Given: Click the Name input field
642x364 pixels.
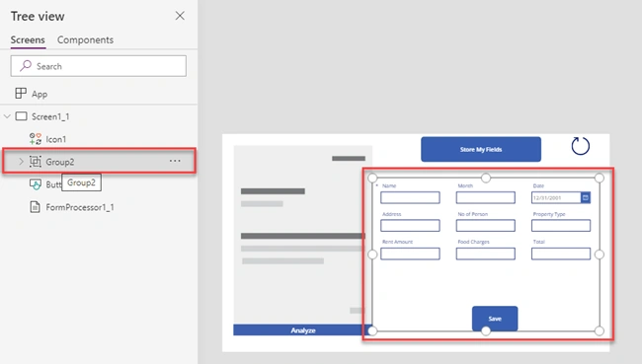Looking at the screenshot, I should pos(410,197).
